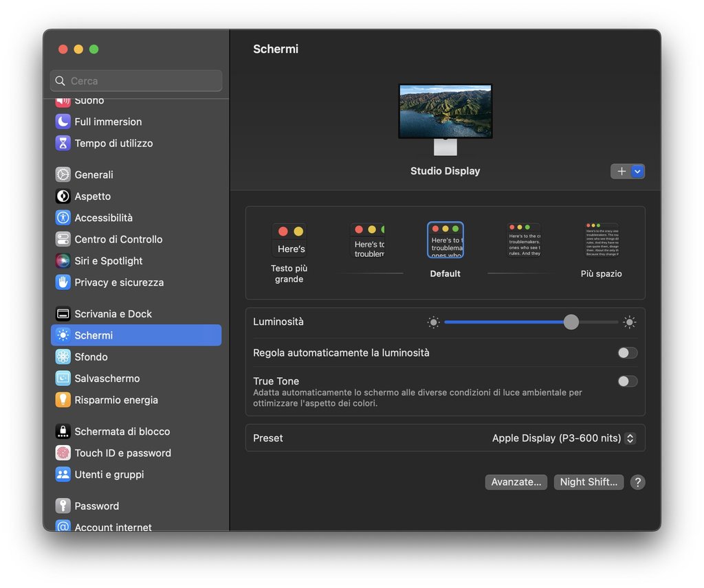Click the Accessibilità icon in sidebar
The image size is (704, 588).
click(63, 218)
